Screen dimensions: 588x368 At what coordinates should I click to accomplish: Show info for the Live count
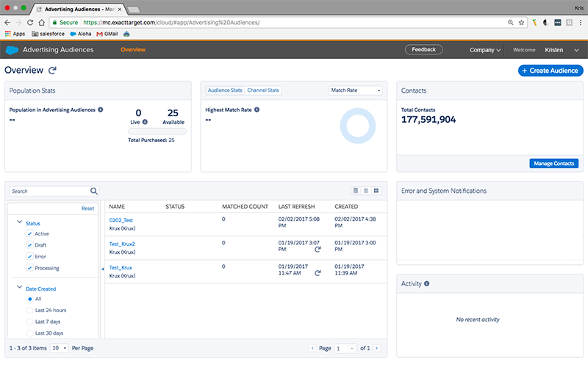(x=145, y=122)
